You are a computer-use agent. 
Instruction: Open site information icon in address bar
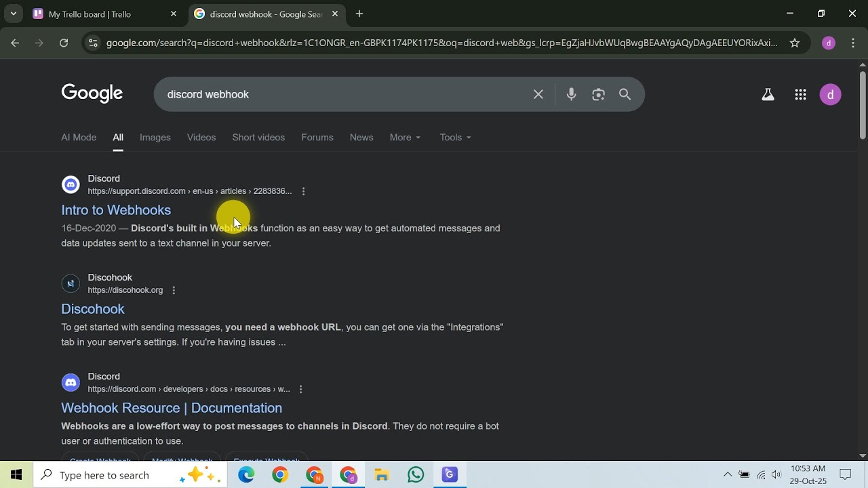click(93, 43)
